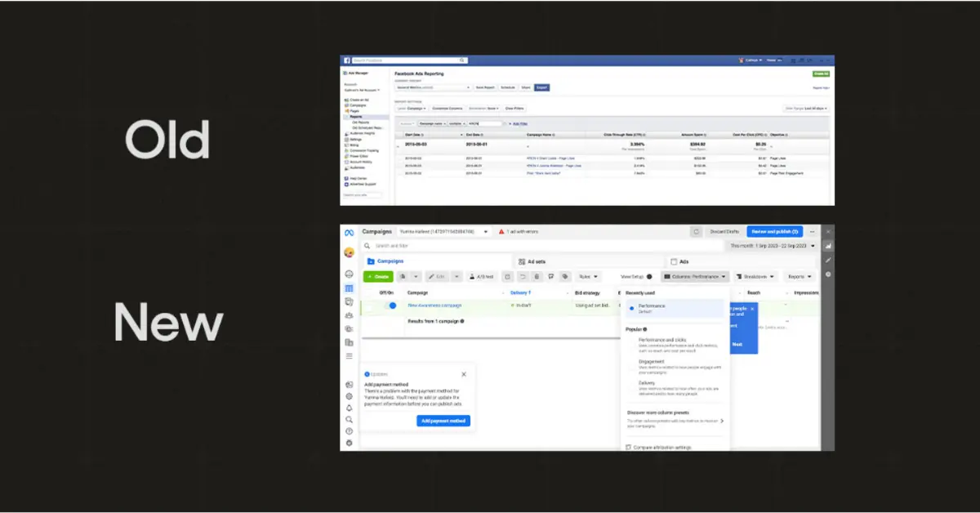Toggle the View Setup switch
Image resolution: width=980 pixels, height=513 pixels.
click(649, 277)
